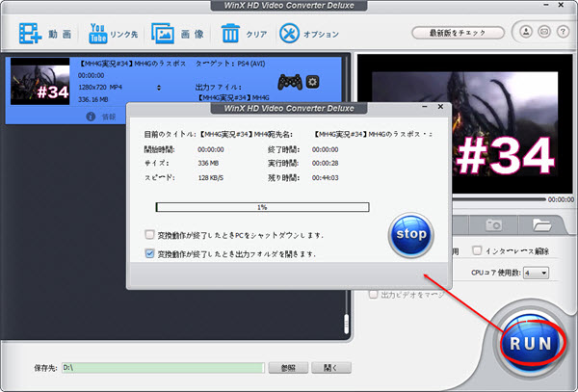Enable shutdown PC after conversion checkbox
The height and width of the screenshot is (392, 578).
[x=149, y=235]
